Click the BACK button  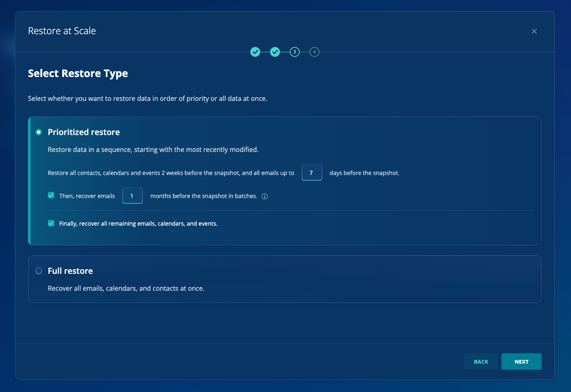pyautogui.click(x=481, y=362)
